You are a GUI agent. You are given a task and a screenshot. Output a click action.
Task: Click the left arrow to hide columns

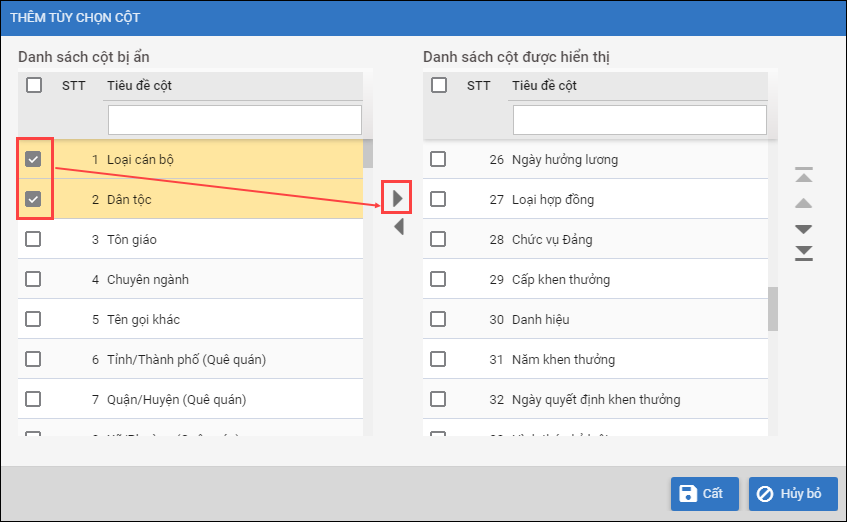click(x=398, y=227)
